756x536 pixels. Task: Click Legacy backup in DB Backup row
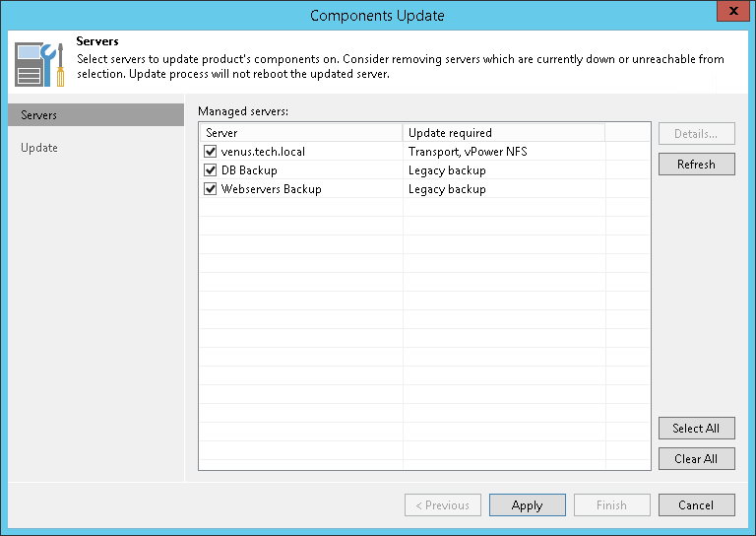point(447,170)
